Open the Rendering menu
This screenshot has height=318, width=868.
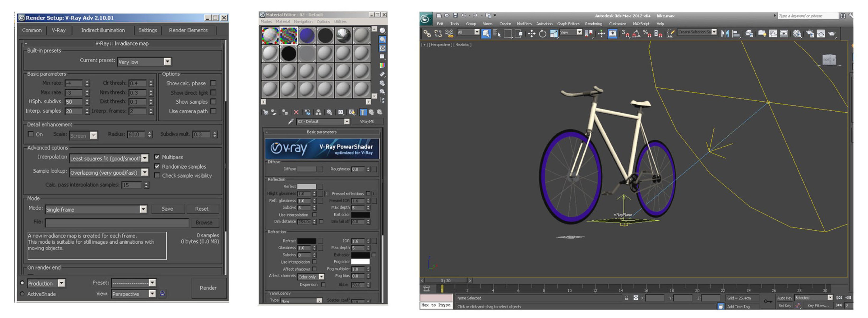pyautogui.click(x=593, y=24)
